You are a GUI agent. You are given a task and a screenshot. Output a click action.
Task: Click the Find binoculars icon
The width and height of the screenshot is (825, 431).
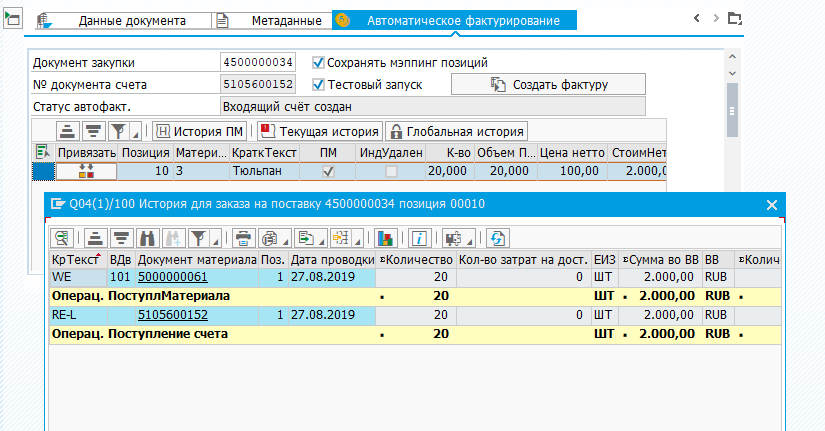pos(145,238)
